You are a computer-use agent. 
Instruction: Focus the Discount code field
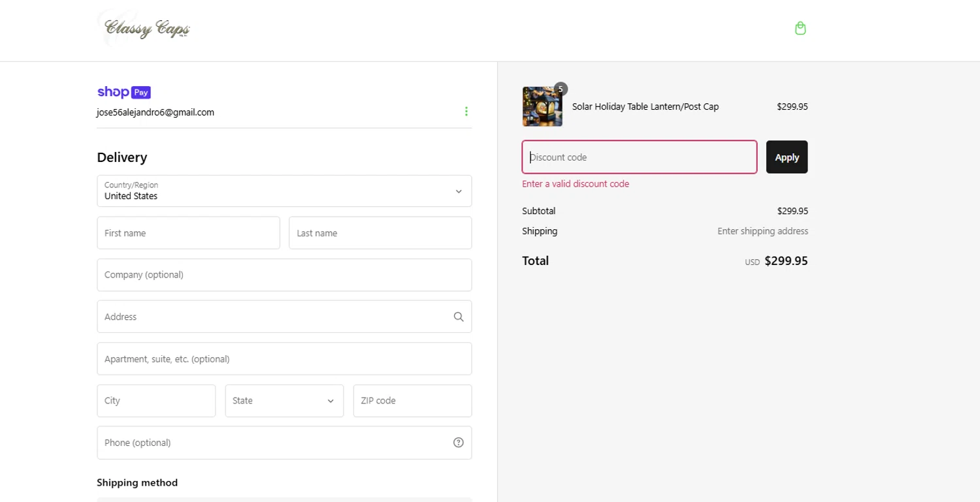pyautogui.click(x=639, y=157)
